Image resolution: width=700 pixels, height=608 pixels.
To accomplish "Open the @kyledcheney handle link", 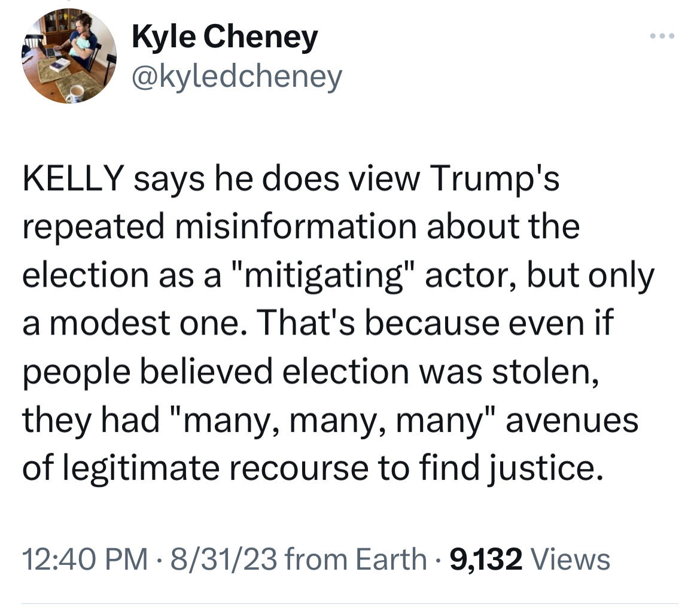I will pyautogui.click(x=237, y=77).
